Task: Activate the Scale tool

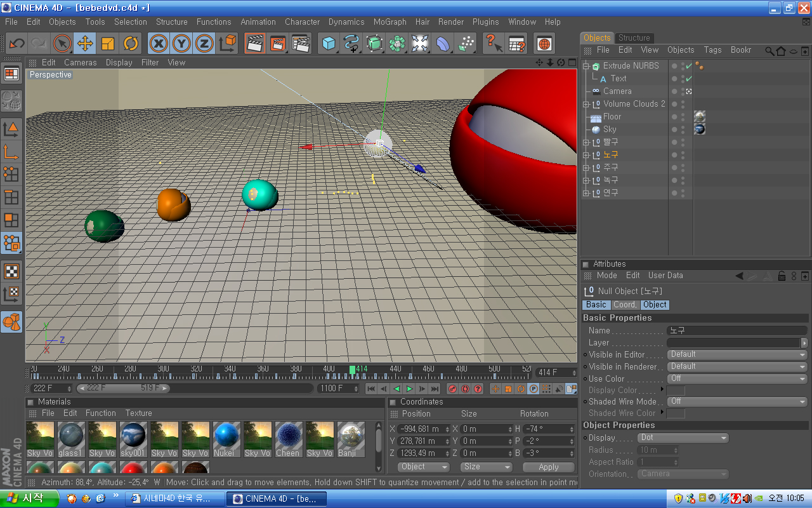Action: tap(108, 43)
